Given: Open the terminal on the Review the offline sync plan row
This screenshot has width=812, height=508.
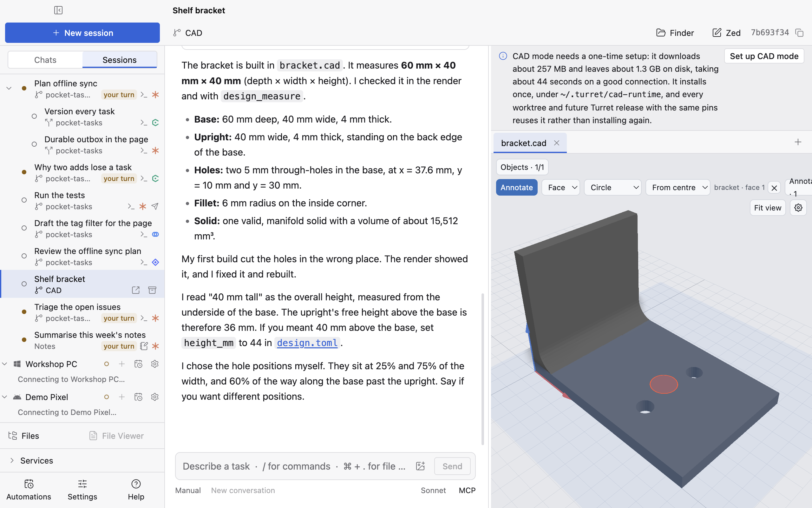Looking at the screenshot, I should tap(144, 262).
